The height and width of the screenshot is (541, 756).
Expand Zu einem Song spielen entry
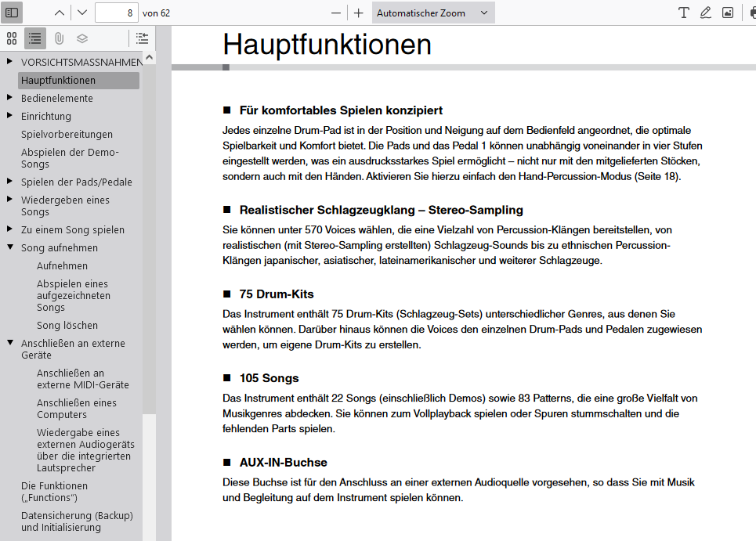coord(9,229)
